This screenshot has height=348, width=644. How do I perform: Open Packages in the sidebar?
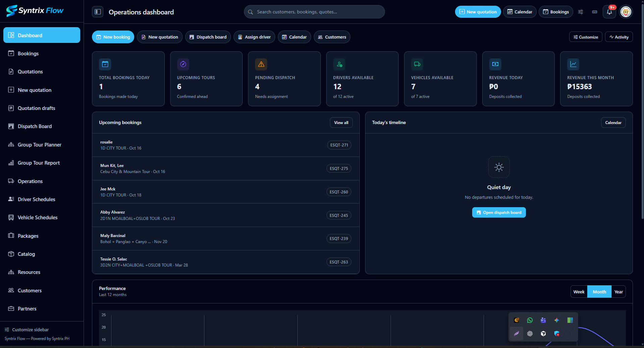click(x=42, y=236)
